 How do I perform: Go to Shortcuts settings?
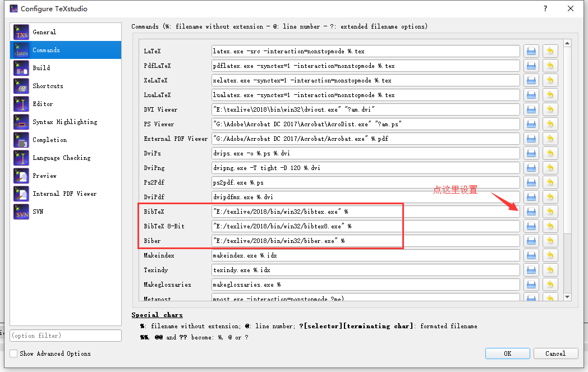coord(66,86)
